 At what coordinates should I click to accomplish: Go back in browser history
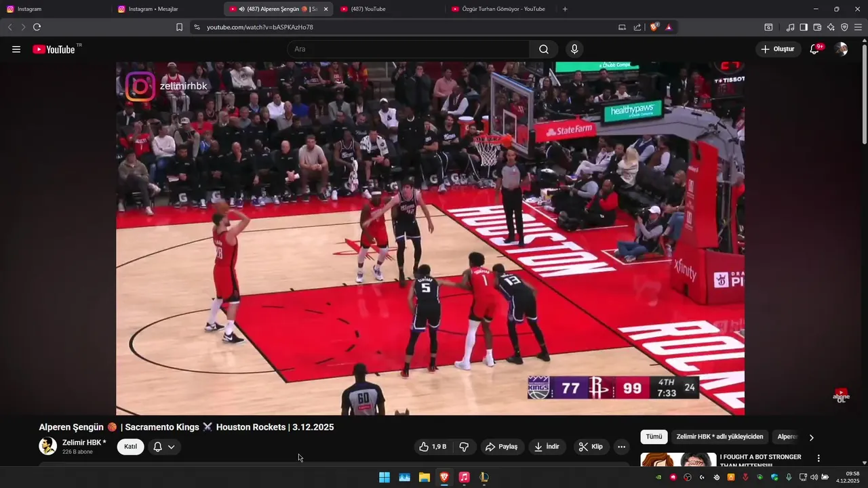[x=9, y=27]
